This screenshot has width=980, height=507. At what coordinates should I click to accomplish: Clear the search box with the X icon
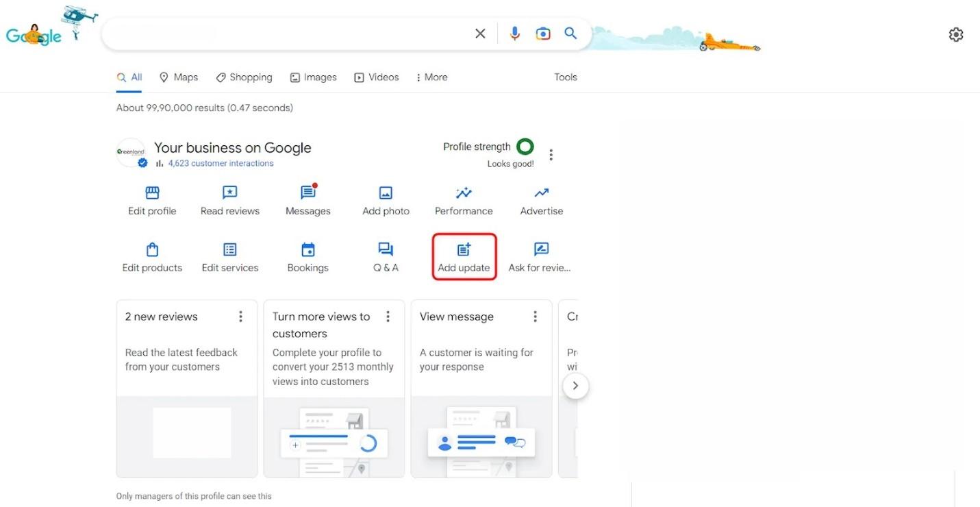pos(480,34)
